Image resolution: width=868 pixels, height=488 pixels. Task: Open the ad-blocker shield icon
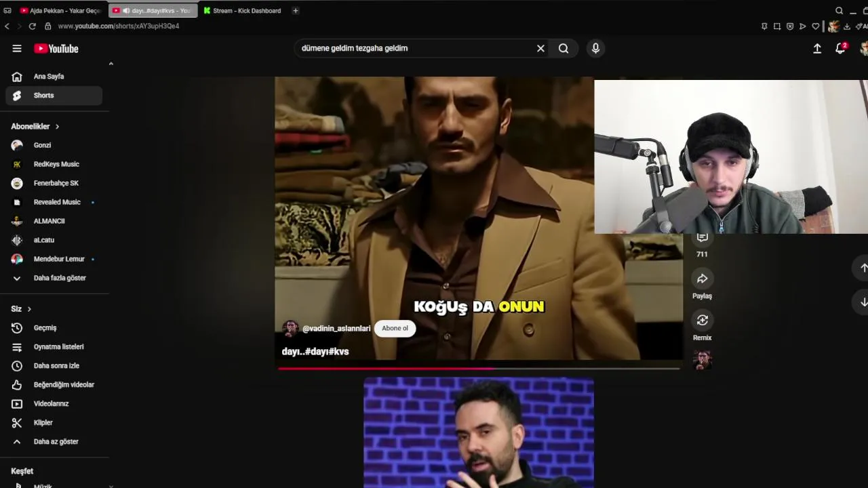click(x=790, y=26)
